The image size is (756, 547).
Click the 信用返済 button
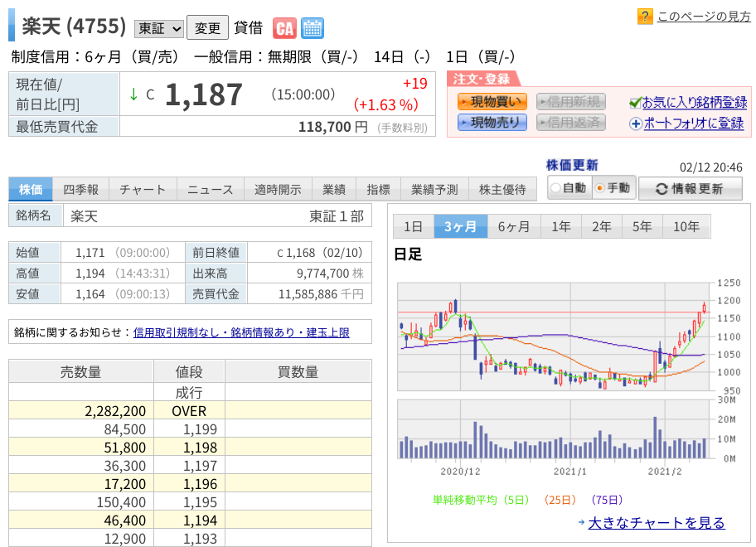(571, 123)
